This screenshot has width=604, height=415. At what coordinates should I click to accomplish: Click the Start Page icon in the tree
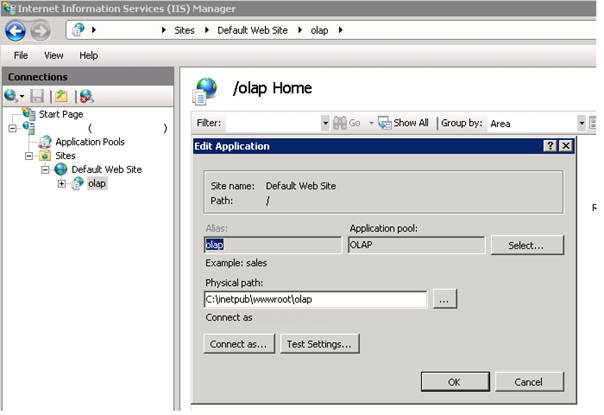(28, 114)
